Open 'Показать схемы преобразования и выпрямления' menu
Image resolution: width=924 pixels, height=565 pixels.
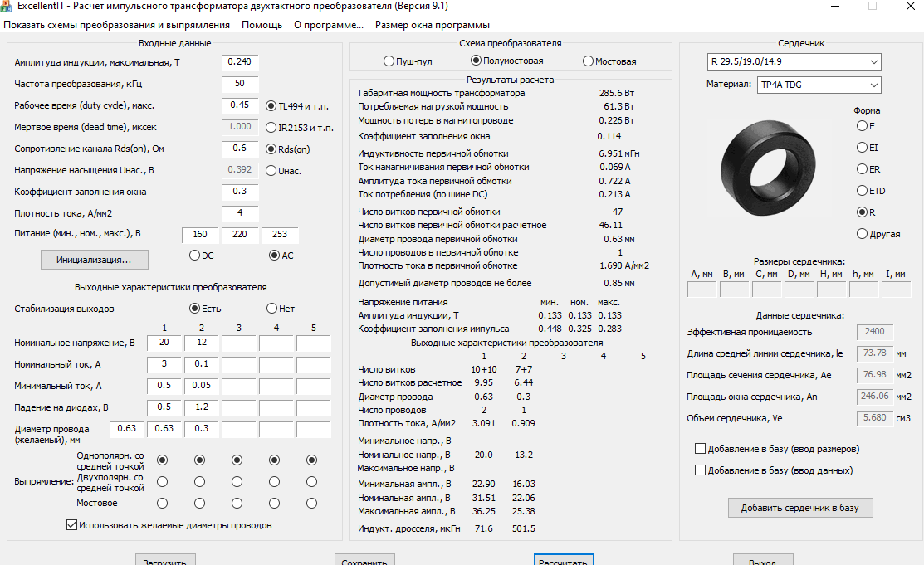pyautogui.click(x=116, y=25)
